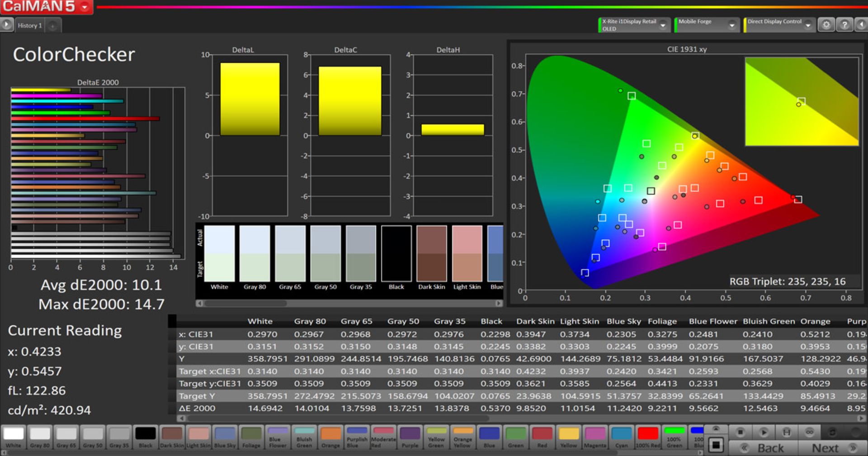This screenshot has width=868, height=456.
Task: Switch to the History 1 tab
Action: click(x=30, y=25)
